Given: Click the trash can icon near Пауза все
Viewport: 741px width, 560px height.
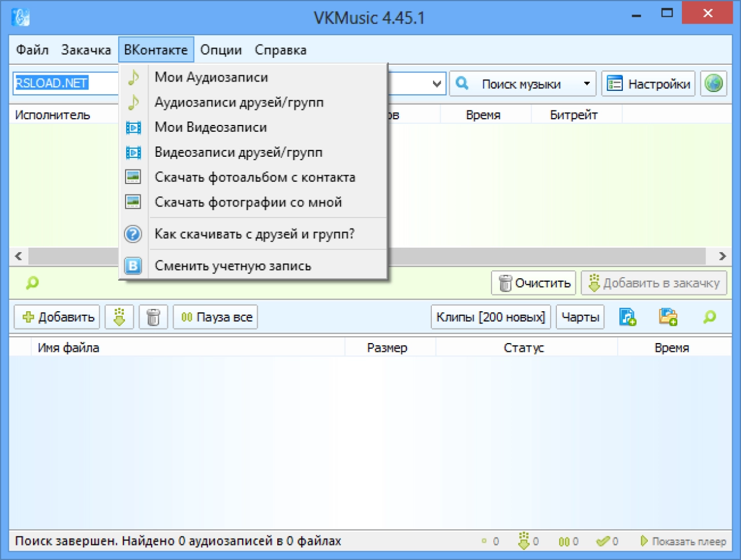Looking at the screenshot, I should pyautogui.click(x=153, y=317).
